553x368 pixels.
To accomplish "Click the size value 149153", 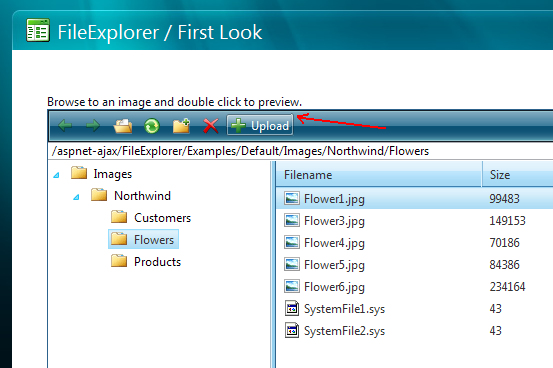I will point(508,221).
